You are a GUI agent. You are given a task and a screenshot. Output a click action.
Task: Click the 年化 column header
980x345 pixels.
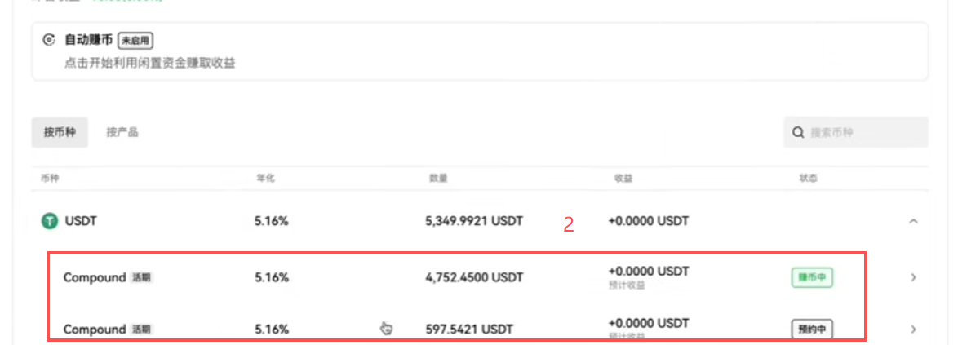point(265,178)
